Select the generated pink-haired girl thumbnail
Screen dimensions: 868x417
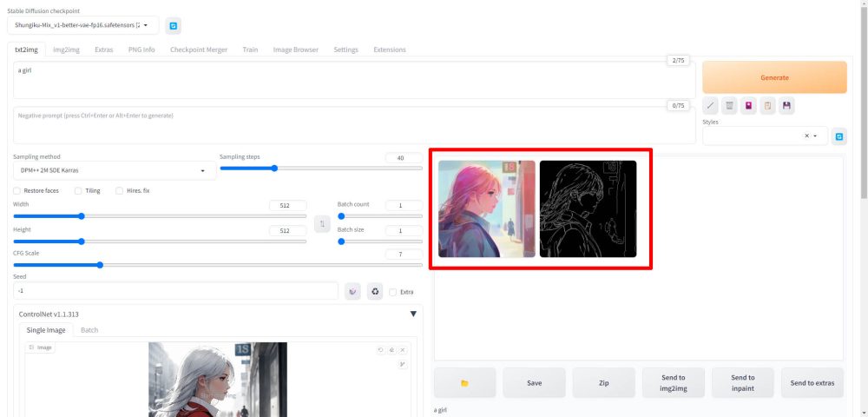486,209
